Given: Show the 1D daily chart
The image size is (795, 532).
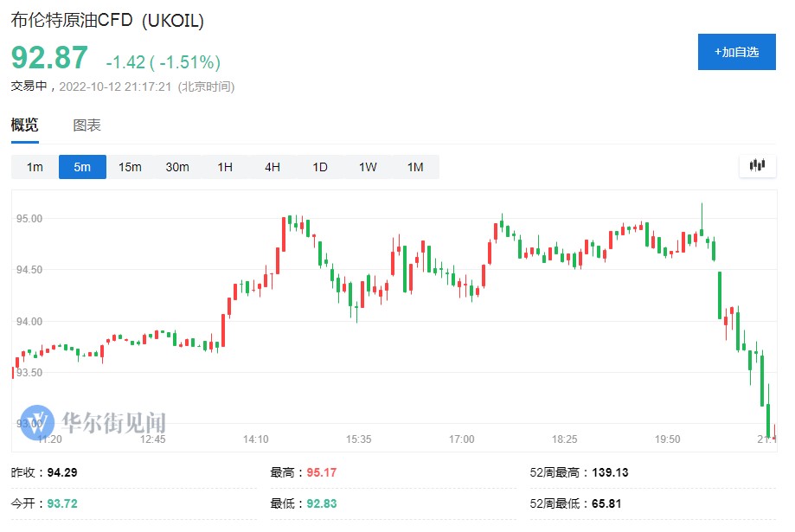Looking at the screenshot, I should [320, 167].
